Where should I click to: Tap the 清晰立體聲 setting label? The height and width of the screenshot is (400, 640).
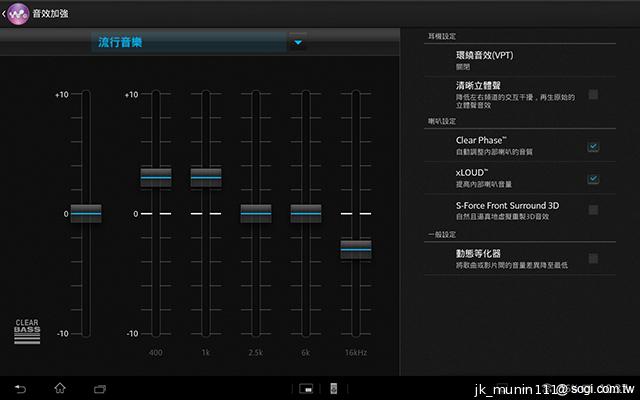point(478,86)
